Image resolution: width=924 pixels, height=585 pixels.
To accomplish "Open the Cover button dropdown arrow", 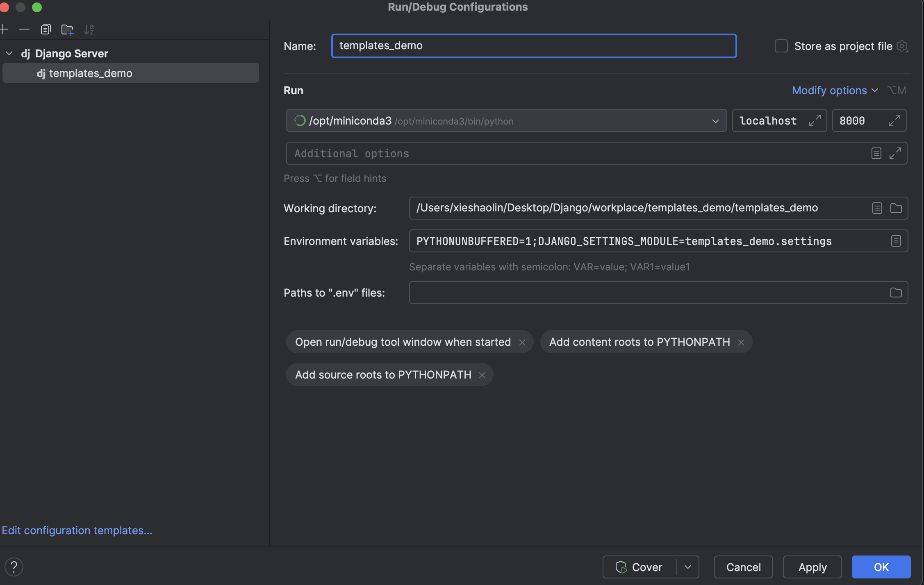I will [688, 567].
